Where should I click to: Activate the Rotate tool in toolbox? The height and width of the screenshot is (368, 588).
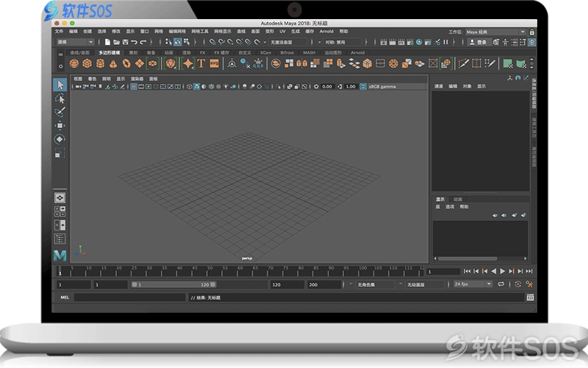coord(60,139)
